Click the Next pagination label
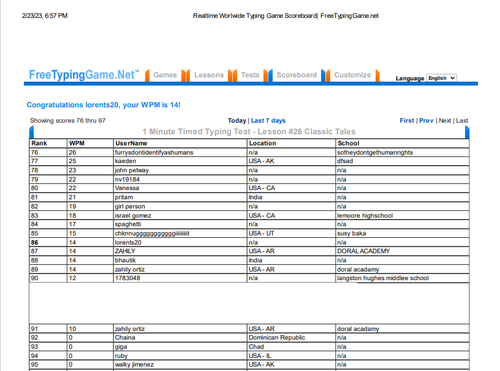Image resolution: width=500 pixels, height=371 pixels. pyautogui.click(x=445, y=121)
